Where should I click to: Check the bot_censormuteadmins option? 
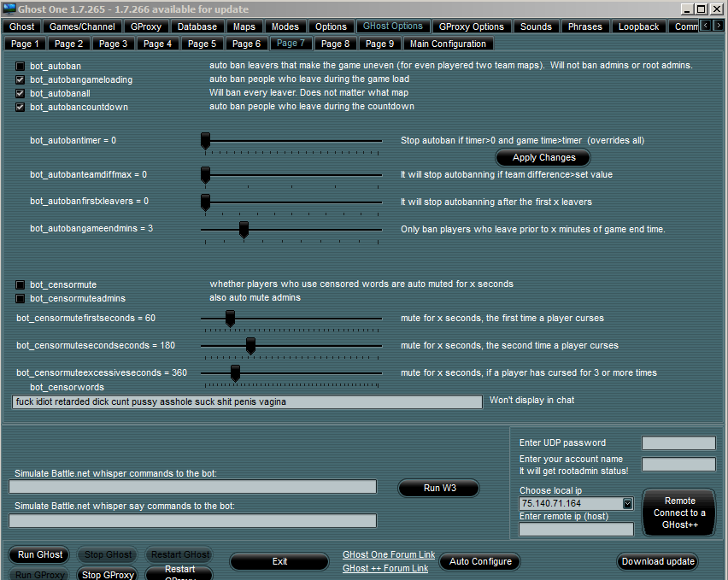[x=20, y=298]
